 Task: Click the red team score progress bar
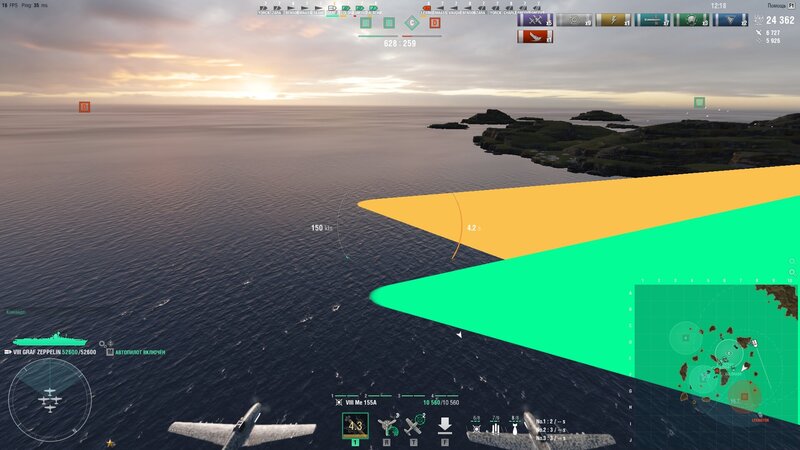click(421, 36)
